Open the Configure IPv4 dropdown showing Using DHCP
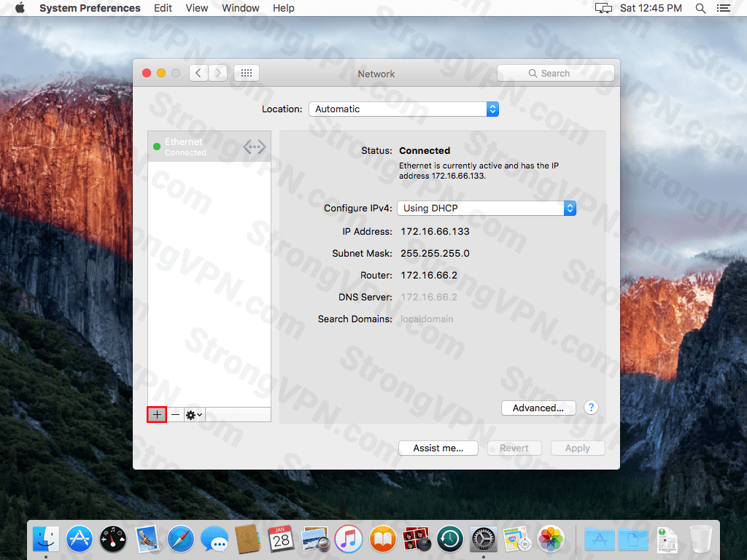The height and width of the screenshot is (560, 747). tap(486, 208)
